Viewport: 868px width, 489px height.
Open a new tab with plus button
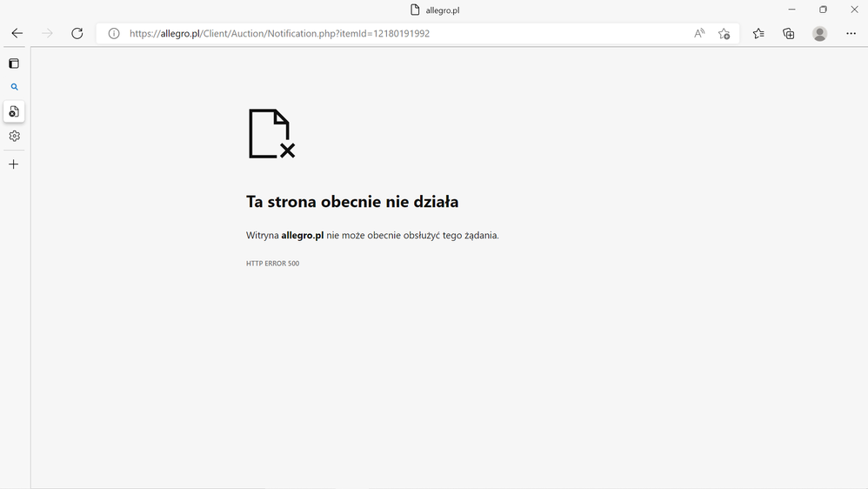tap(14, 164)
